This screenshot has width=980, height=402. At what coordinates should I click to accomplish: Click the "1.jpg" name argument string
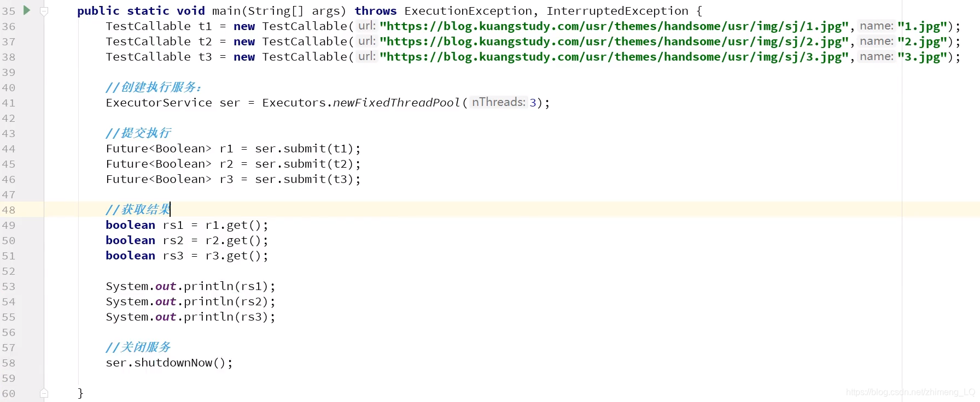click(x=922, y=26)
